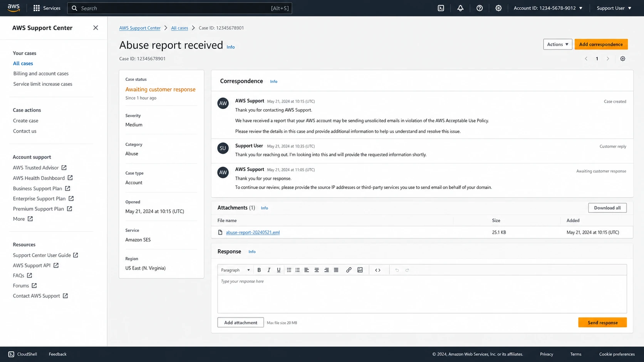
Task: Expand the Actions dropdown
Action: click(x=558, y=44)
